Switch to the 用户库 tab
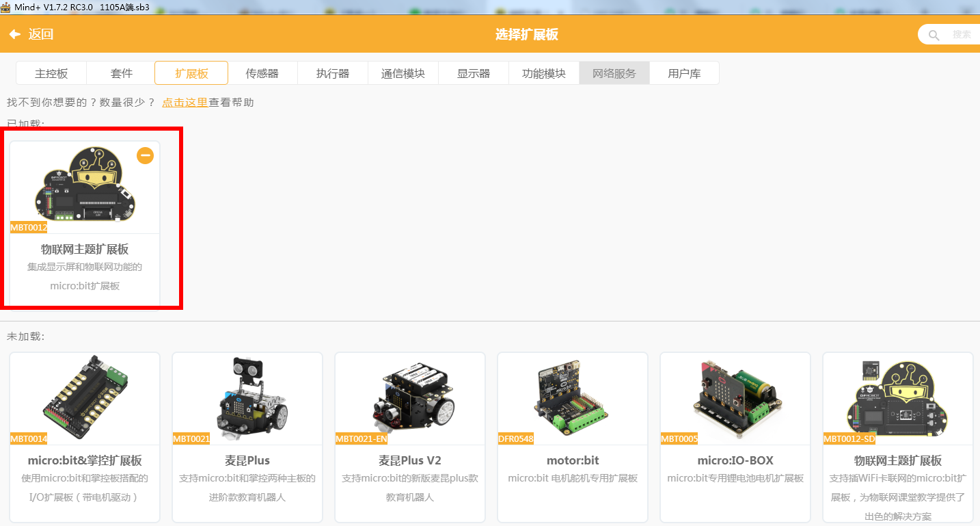Viewport: 980px width, 526px height. (684, 73)
